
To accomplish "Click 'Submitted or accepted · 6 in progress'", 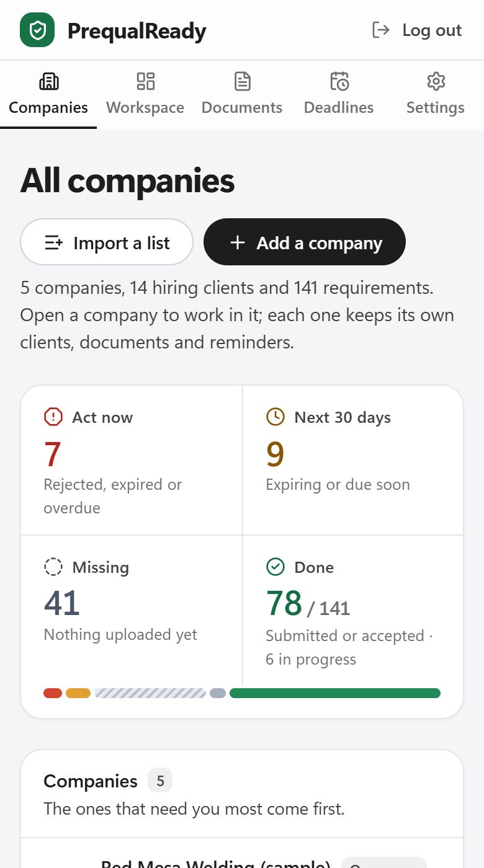I will pyautogui.click(x=349, y=647).
